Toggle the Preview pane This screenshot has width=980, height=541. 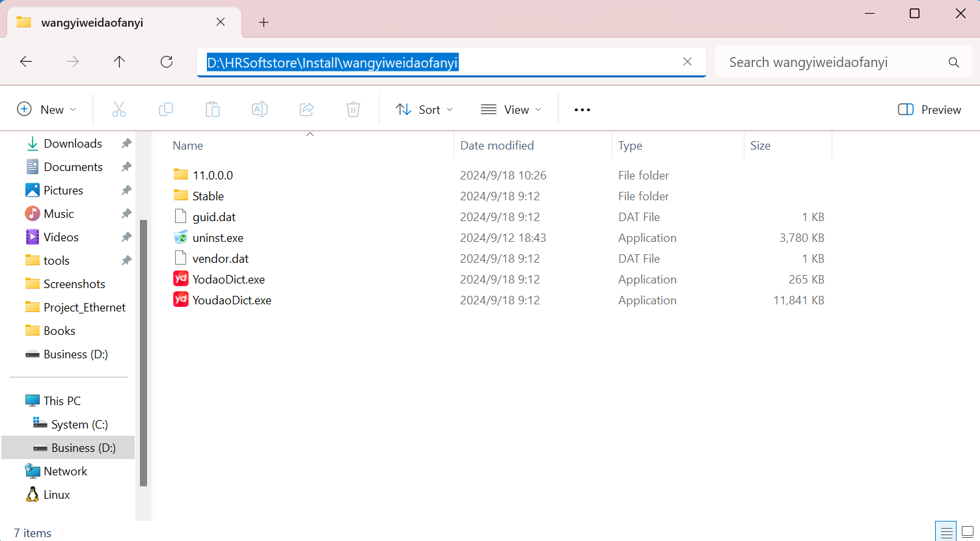pyautogui.click(x=929, y=109)
